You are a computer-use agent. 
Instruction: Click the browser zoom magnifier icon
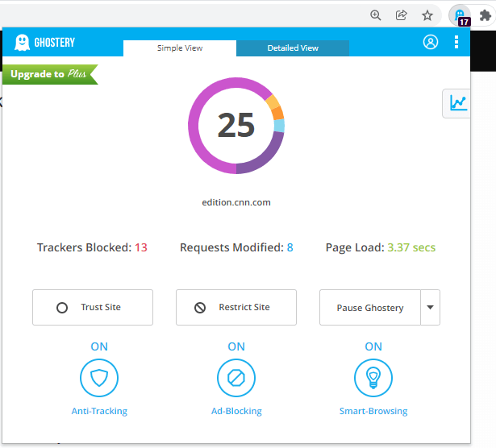[375, 15]
